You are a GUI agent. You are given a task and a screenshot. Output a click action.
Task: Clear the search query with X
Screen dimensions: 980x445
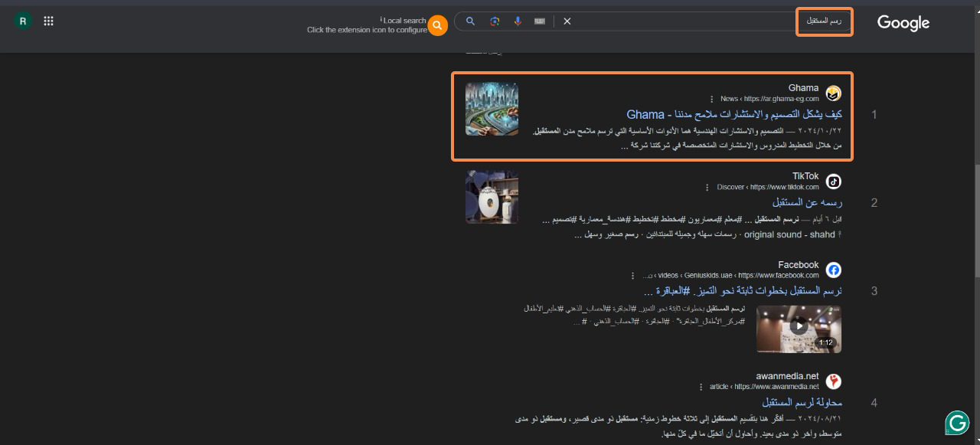(567, 21)
